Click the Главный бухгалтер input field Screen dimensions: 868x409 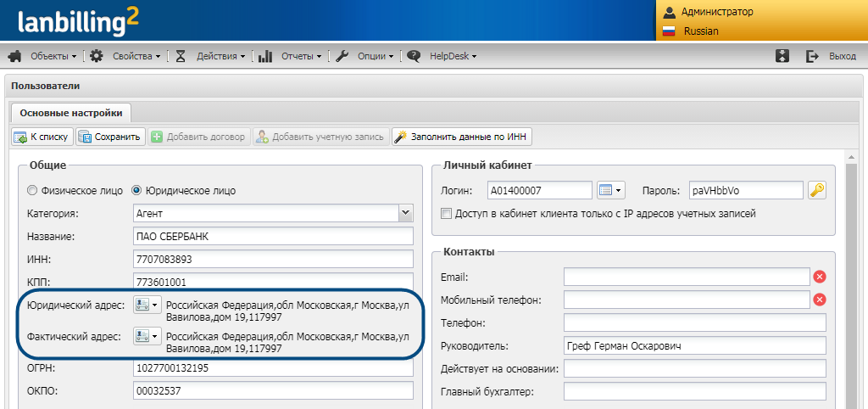(695, 392)
